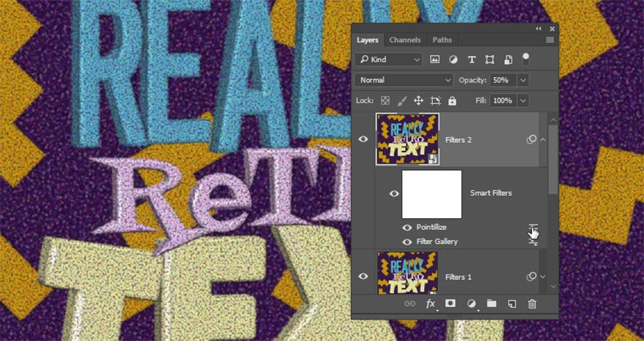Delete layer with trash icon
This screenshot has width=644, height=341.
(532, 303)
